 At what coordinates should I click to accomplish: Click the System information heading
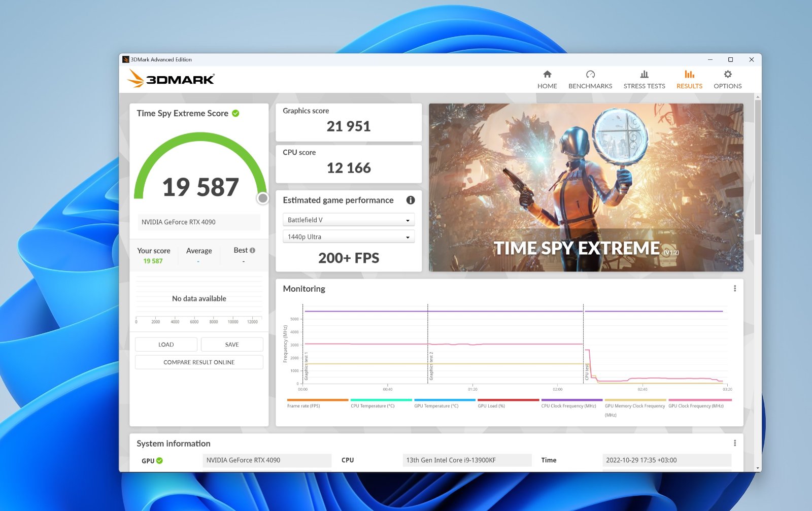click(x=174, y=444)
